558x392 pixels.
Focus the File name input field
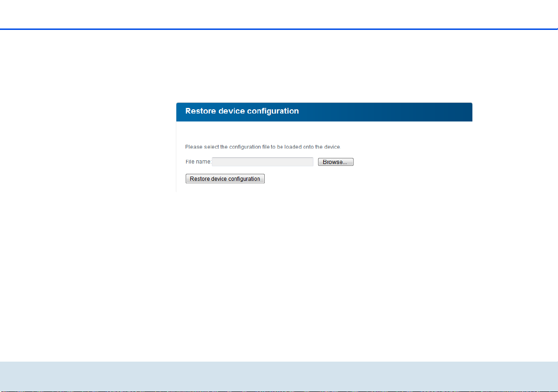[263, 162]
